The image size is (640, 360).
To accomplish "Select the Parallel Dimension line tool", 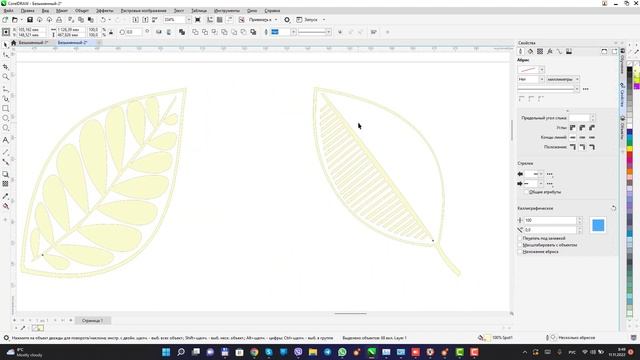I will click(5, 152).
